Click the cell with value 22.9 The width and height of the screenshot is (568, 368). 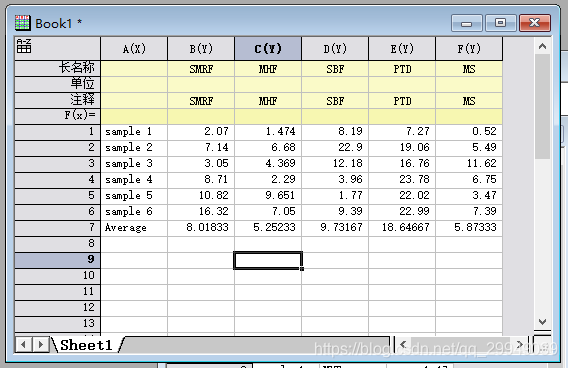point(335,148)
